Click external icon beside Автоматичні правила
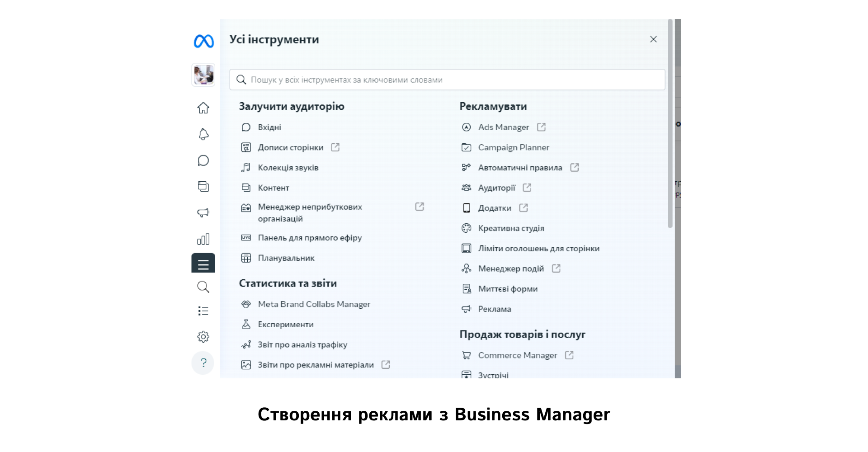Image resolution: width=868 pixels, height=452 pixels. (575, 168)
